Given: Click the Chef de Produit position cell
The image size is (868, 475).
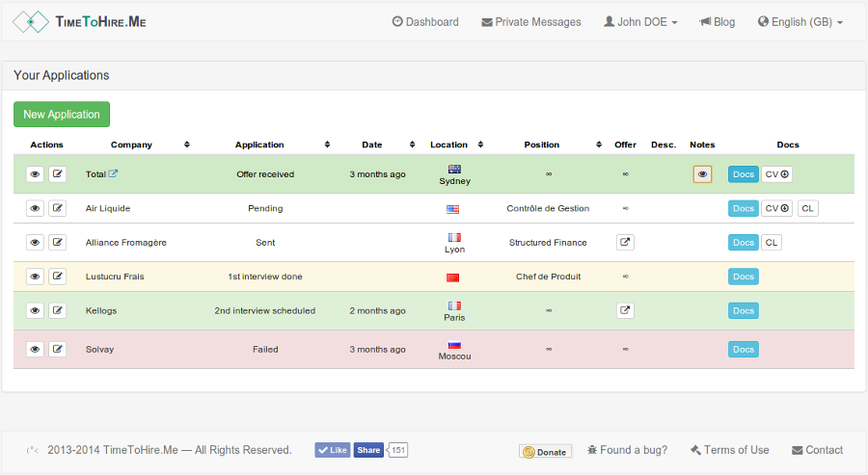Looking at the screenshot, I should (x=549, y=277).
